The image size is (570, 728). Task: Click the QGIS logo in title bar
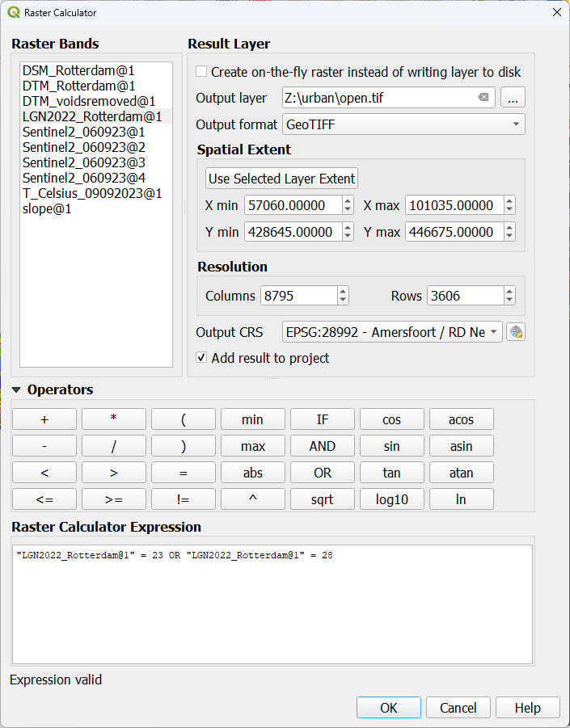[14, 13]
